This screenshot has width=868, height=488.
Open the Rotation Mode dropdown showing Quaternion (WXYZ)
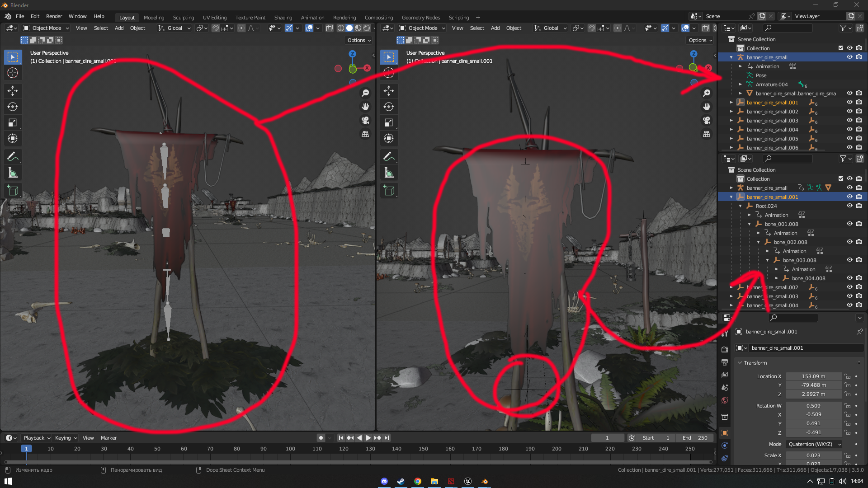click(x=813, y=444)
